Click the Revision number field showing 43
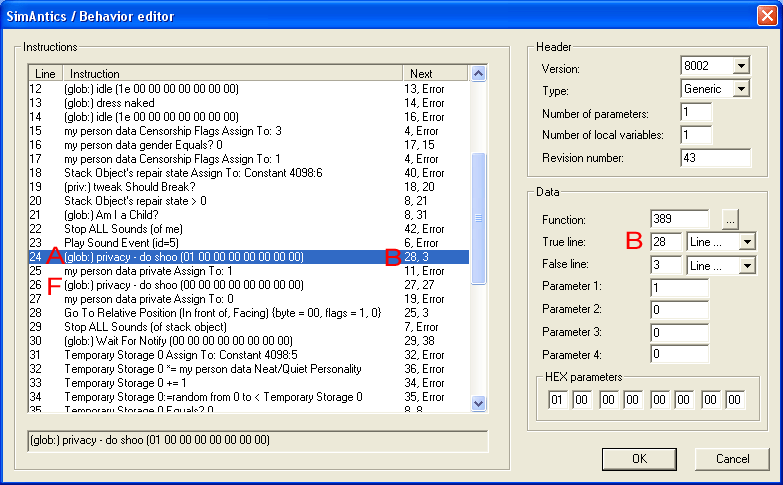 coord(715,158)
